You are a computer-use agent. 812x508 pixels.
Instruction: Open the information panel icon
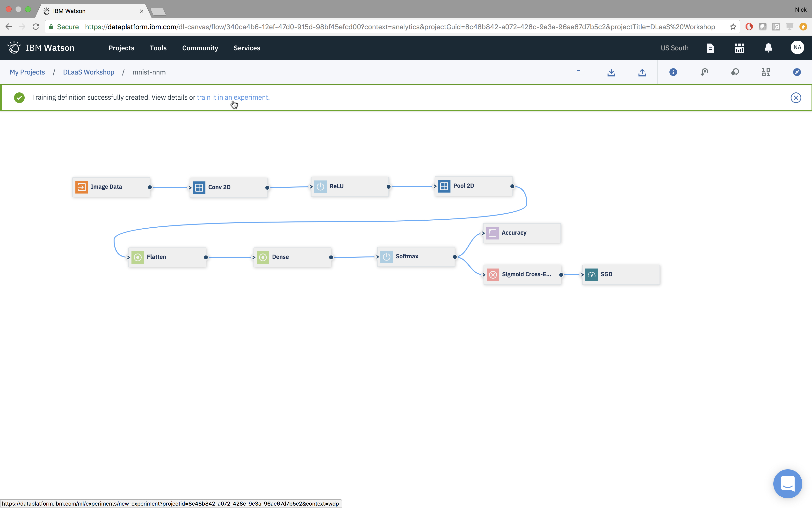point(673,72)
